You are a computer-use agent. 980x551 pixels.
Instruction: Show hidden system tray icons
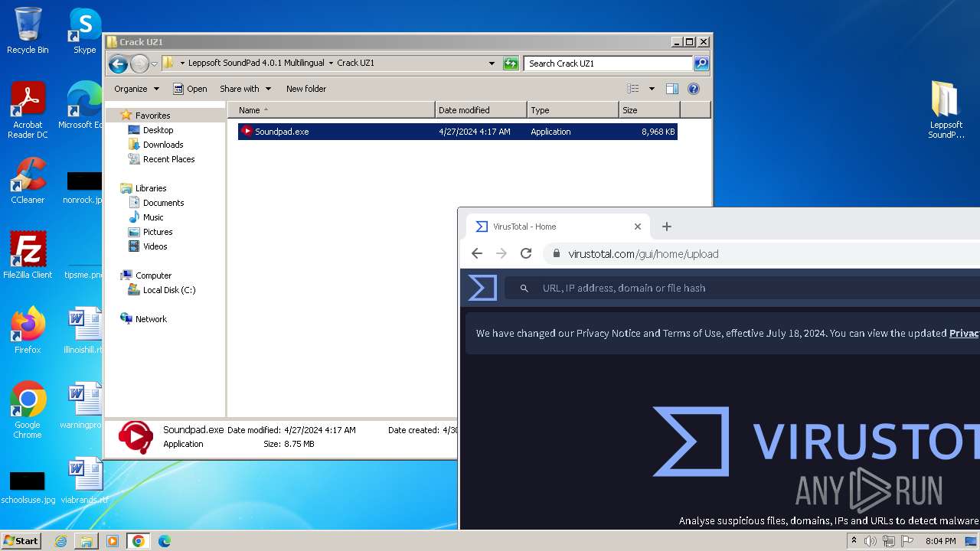point(854,541)
